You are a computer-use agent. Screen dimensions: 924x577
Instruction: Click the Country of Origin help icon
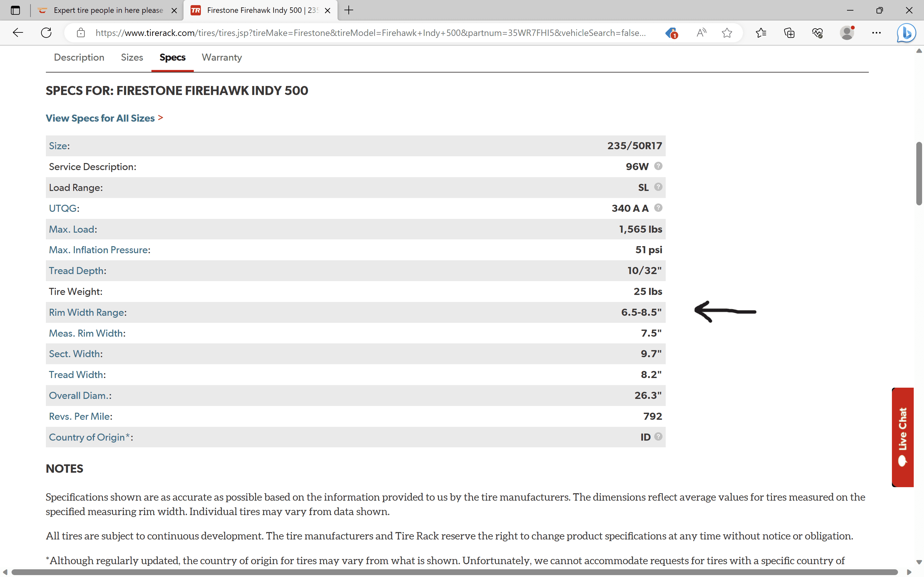tap(658, 436)
